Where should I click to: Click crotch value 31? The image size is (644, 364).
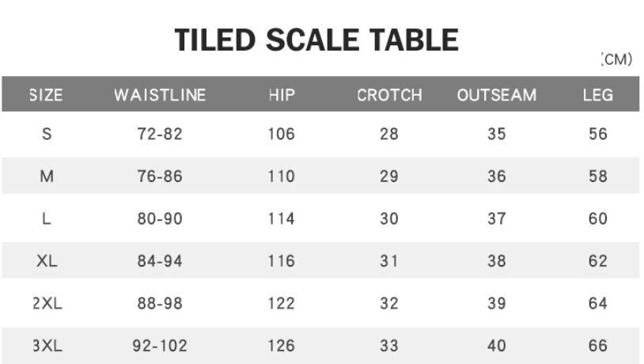[389, 261]
